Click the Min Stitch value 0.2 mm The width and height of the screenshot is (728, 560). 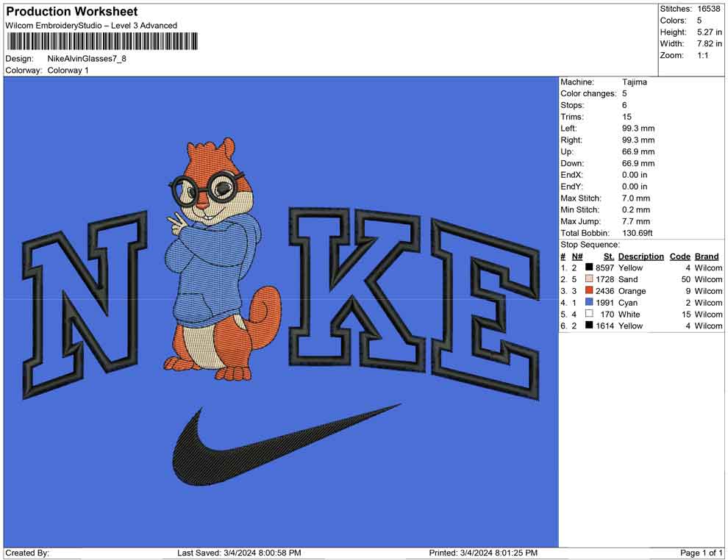(636, 209)
